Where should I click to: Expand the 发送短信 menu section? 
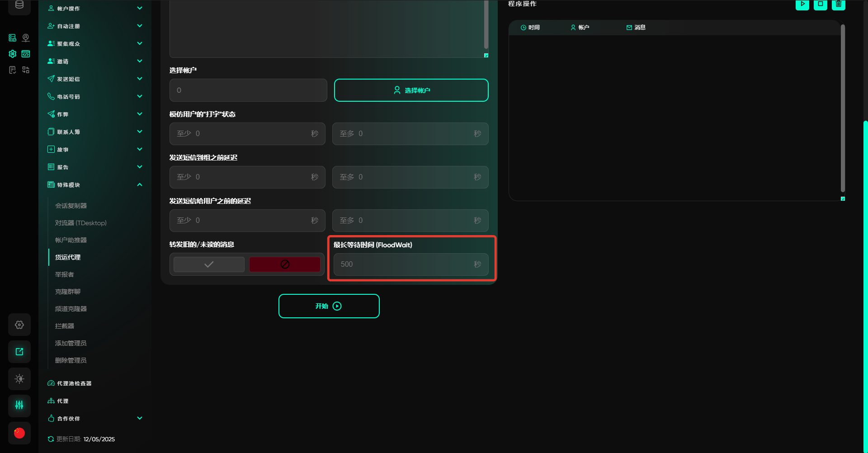click(x=140, y=79)
